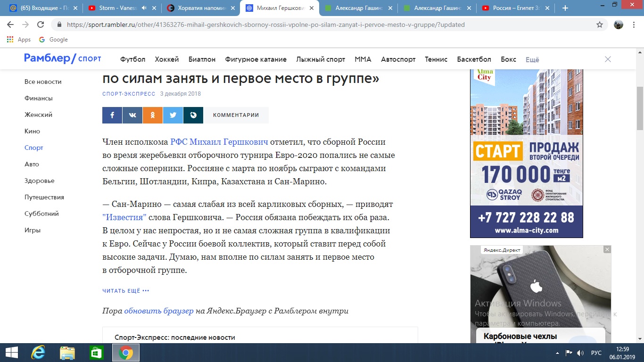Click the page vertical scrollbar thumb

pyautogui.click(x=640, y=108)
